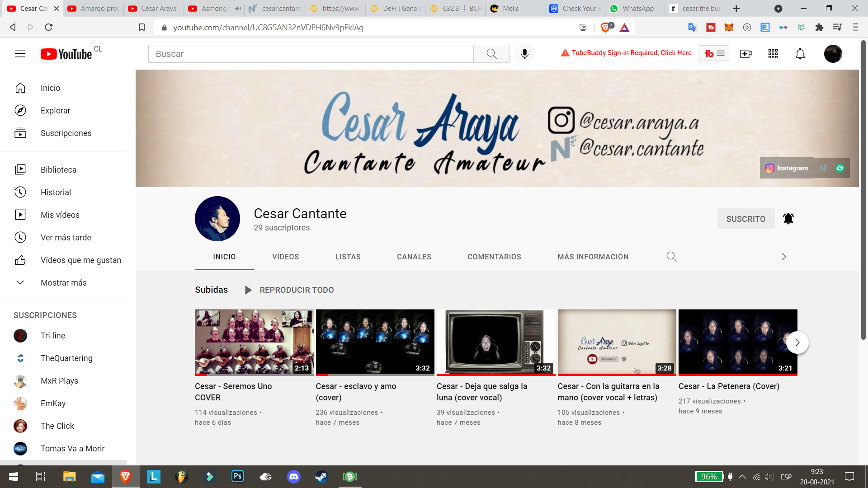
Task: Click the search magnifier button
Action: pos(491,54)
